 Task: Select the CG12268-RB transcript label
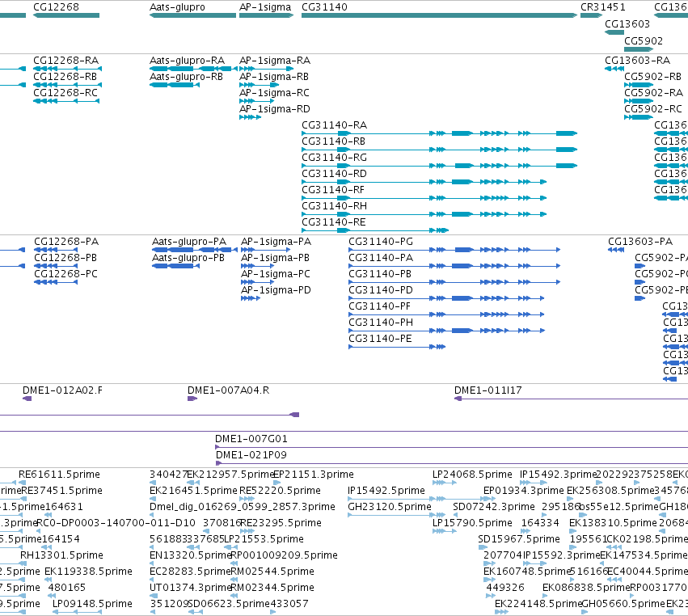pos(65,76)
